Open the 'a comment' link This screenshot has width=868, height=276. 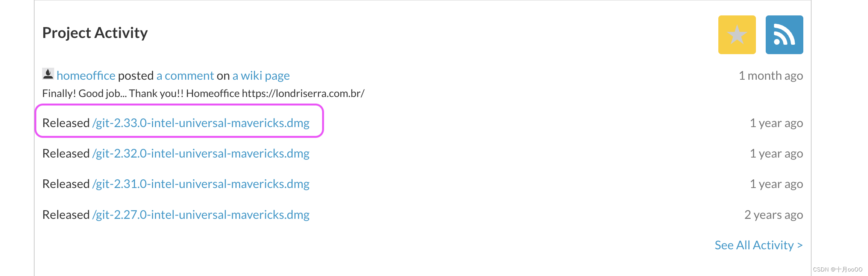point(185,76)
